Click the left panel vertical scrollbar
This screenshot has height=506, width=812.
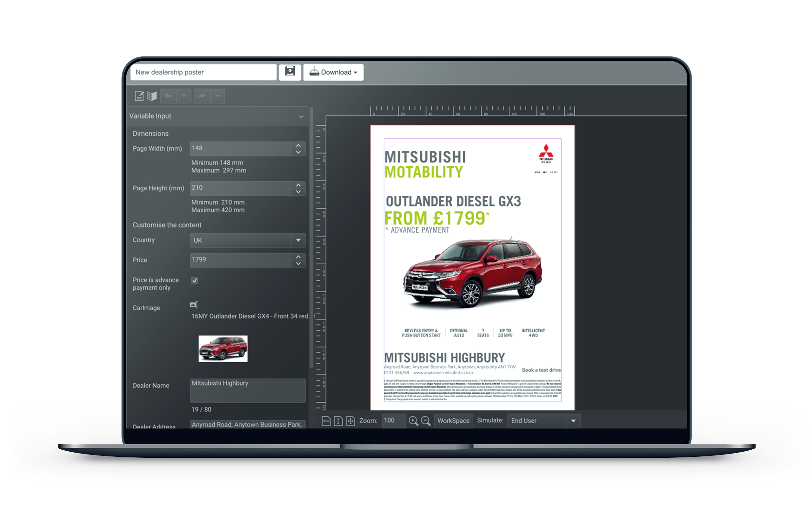pyautogui.click(x=311, y=237)
